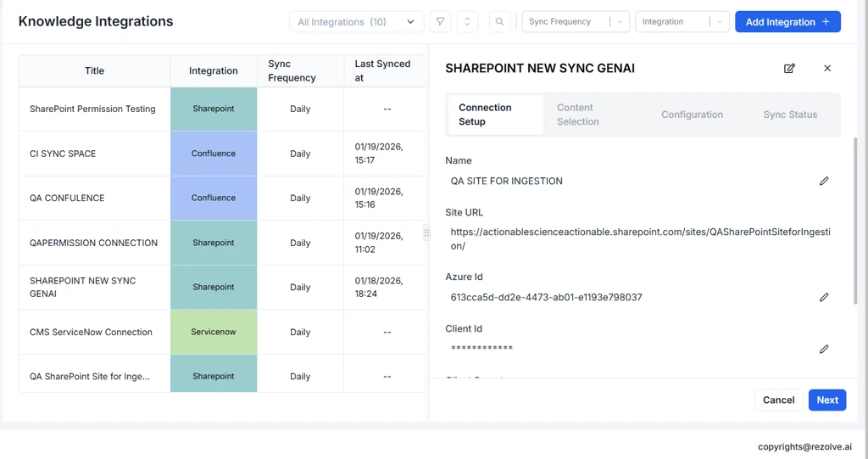
Task: Select the CMS ServiceNow Connection row
Action: coord(92,332)
